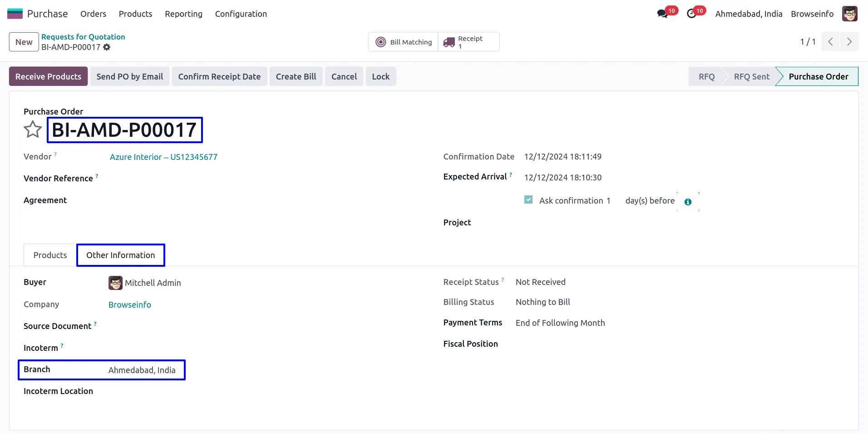Click the info icon beside day(s) before
This screenshot has width=868, height=434.
click(x=688, y=202)
